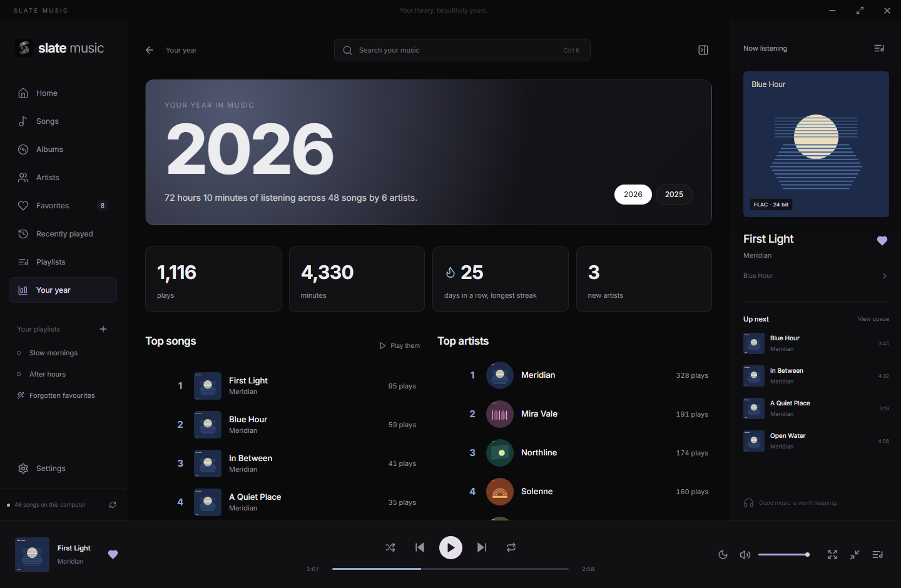Open Favorites in the sidebar
The height and width of the screenshot is (588, 901).
point(63,206)
